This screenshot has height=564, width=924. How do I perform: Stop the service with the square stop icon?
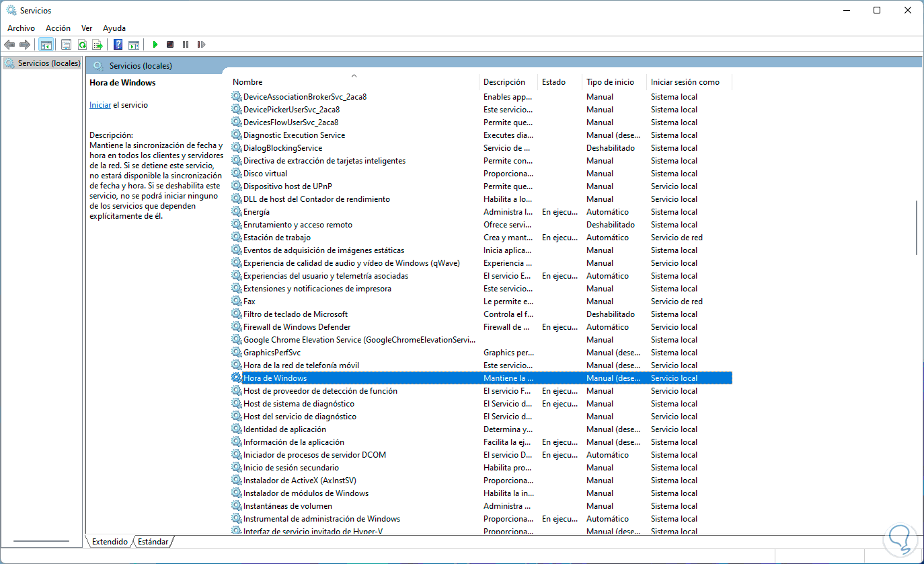click(170, 44)
